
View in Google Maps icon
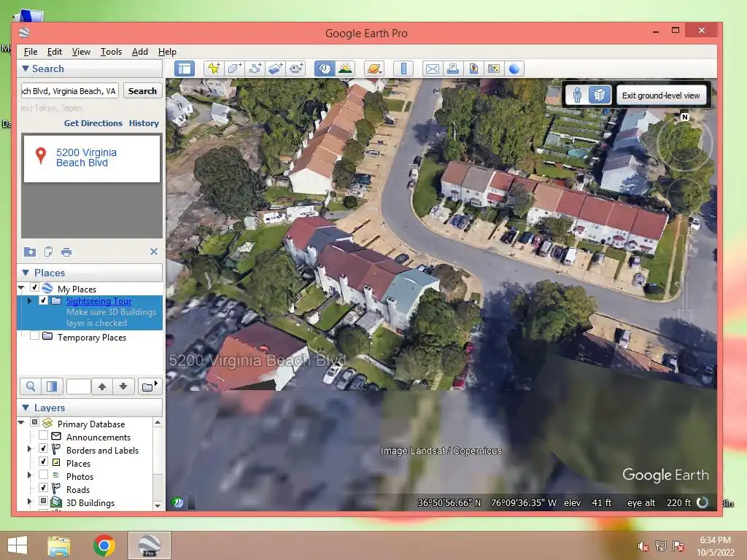(494, 69)
